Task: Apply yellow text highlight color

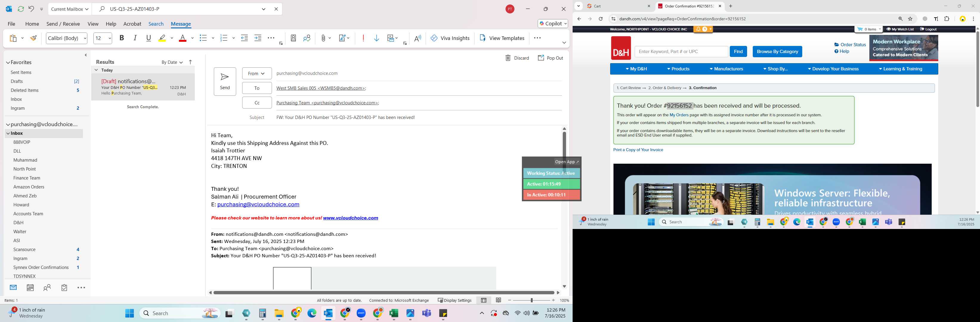Action: click(x=163, y=38)
